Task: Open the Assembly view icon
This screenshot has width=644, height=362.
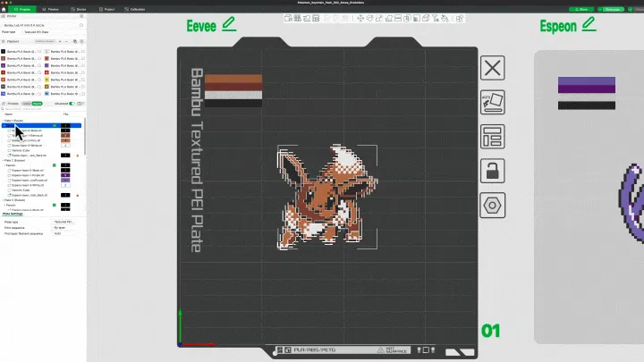Action: coord(460,18)
